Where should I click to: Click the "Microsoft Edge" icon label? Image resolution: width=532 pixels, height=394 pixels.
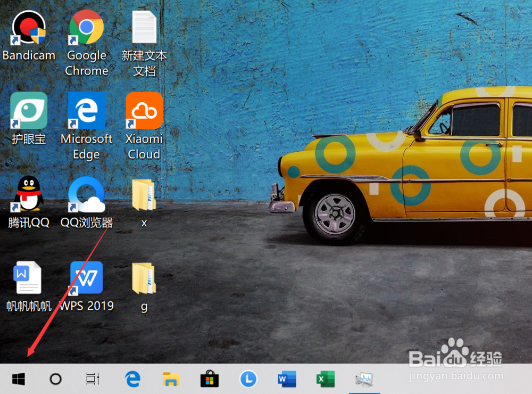[87, 146]
